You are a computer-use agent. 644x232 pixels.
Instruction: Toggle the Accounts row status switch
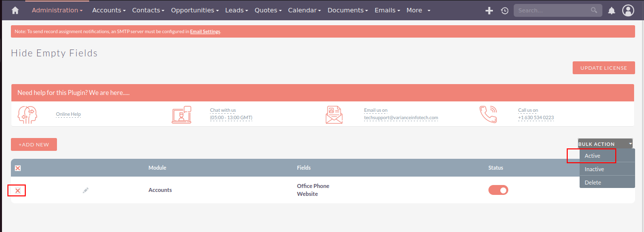498,190
